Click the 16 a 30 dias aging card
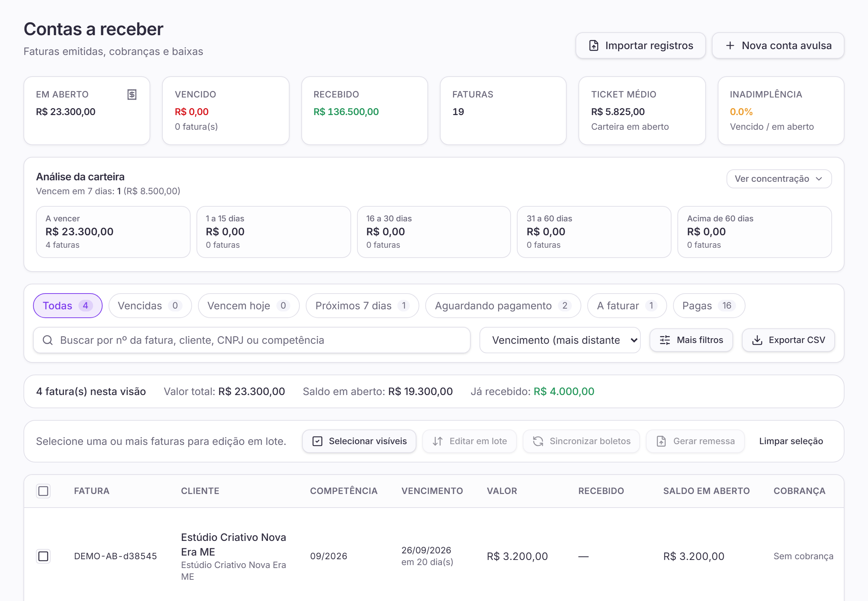 (434, 232)
